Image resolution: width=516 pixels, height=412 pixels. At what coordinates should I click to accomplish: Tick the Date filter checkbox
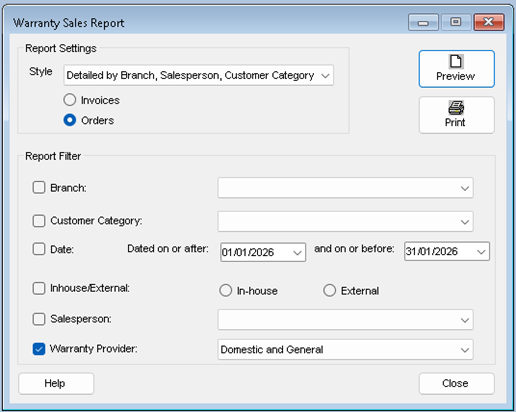point(39,249)
